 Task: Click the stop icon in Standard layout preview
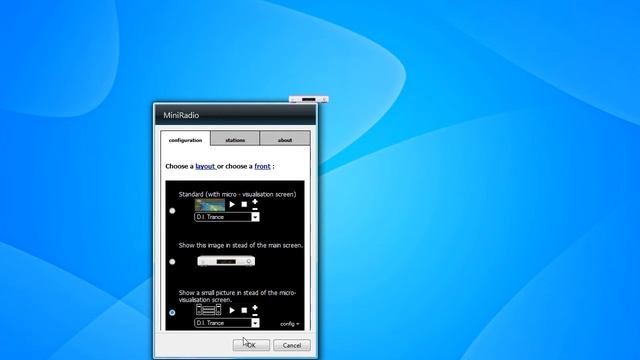(x=244, y=204)
